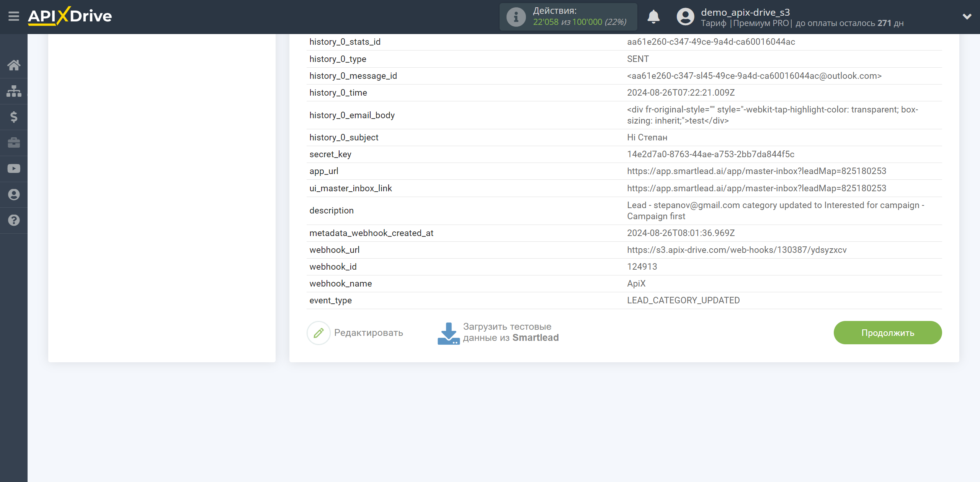Open billing dollar icon in sidebar
The image size is (980, 482).
pos(14,117)
